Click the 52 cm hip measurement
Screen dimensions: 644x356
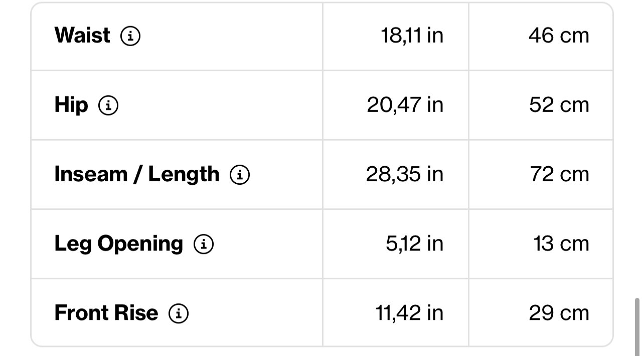[x=559, y=105]
